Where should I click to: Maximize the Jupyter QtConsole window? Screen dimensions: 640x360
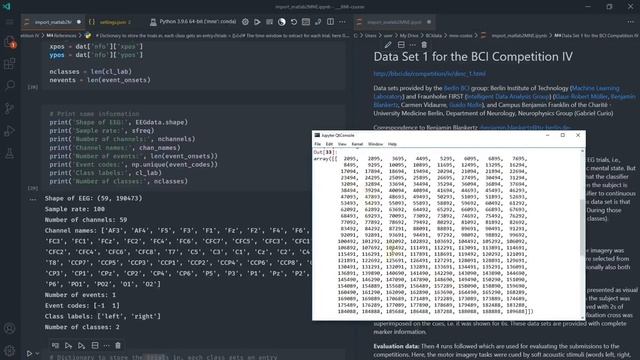pyautogui.click(x=563, y=135)
